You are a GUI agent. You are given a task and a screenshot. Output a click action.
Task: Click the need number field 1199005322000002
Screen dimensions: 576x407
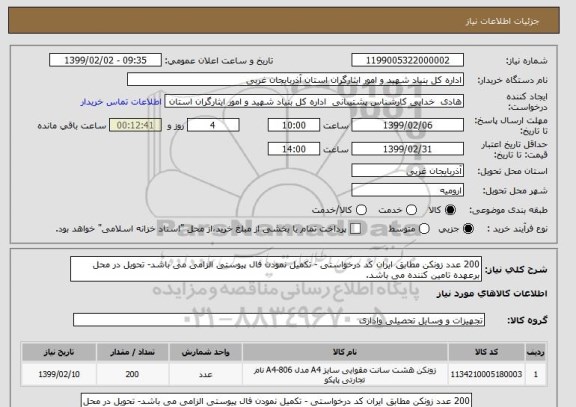pos(407,60)
